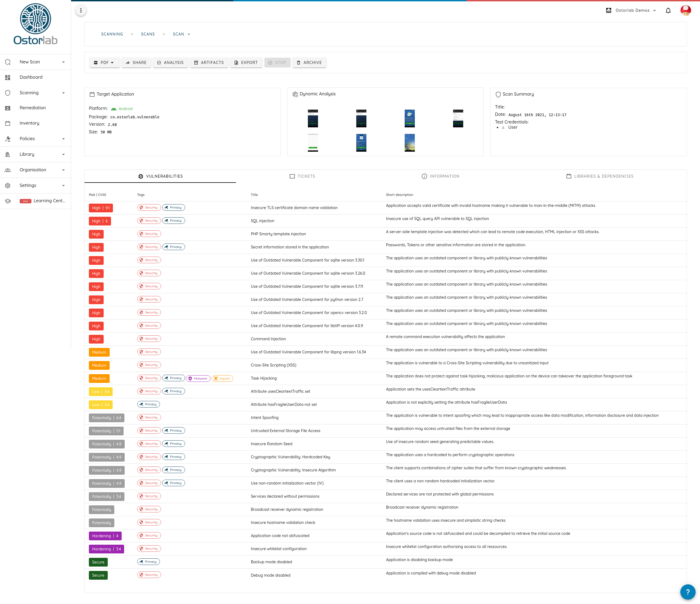Screen dimensions: 700x604
Task: Open the user avatar menu
Action: pyautogui.click(x=685, y=10)
